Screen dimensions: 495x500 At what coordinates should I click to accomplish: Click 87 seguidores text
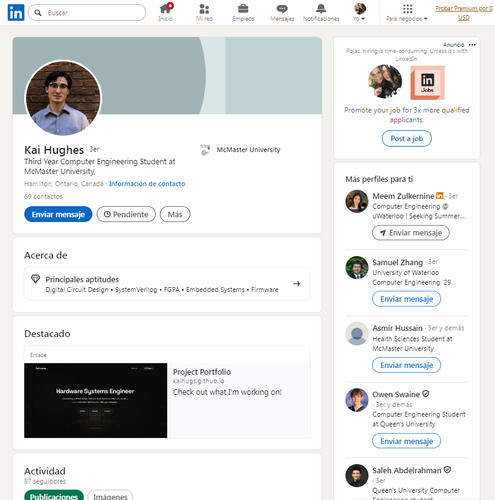(45, 481)
